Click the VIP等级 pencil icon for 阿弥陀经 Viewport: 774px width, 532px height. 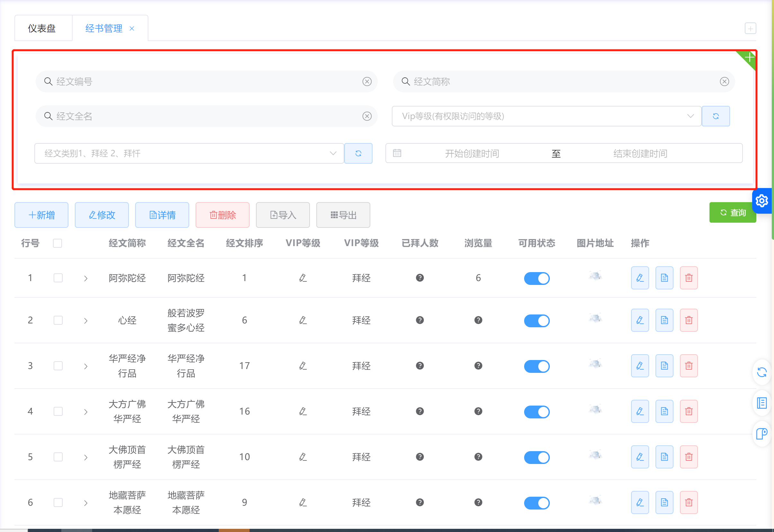tap(303, 278)
